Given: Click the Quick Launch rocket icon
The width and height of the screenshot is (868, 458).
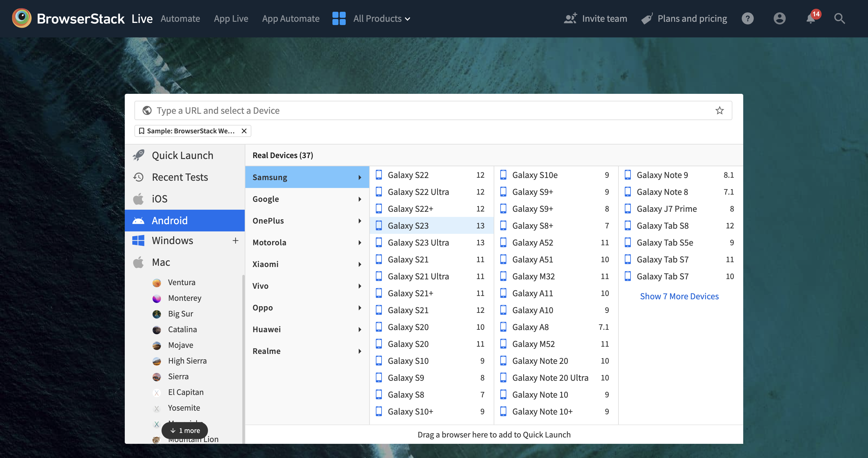Looking at the screenshot, I should 140,155.
